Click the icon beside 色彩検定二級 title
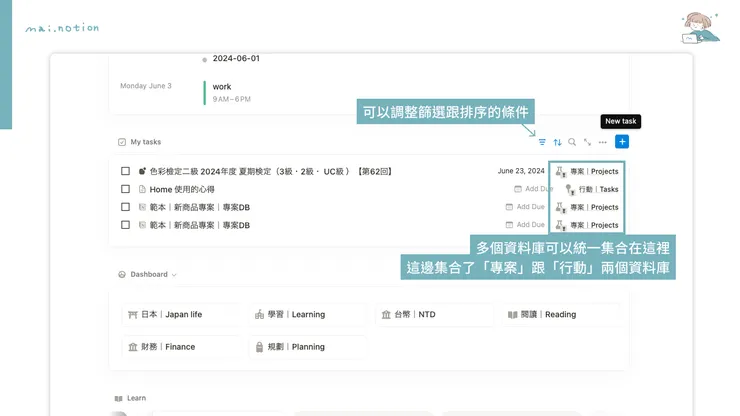This screenshot has height=416, width=740. 142,171
